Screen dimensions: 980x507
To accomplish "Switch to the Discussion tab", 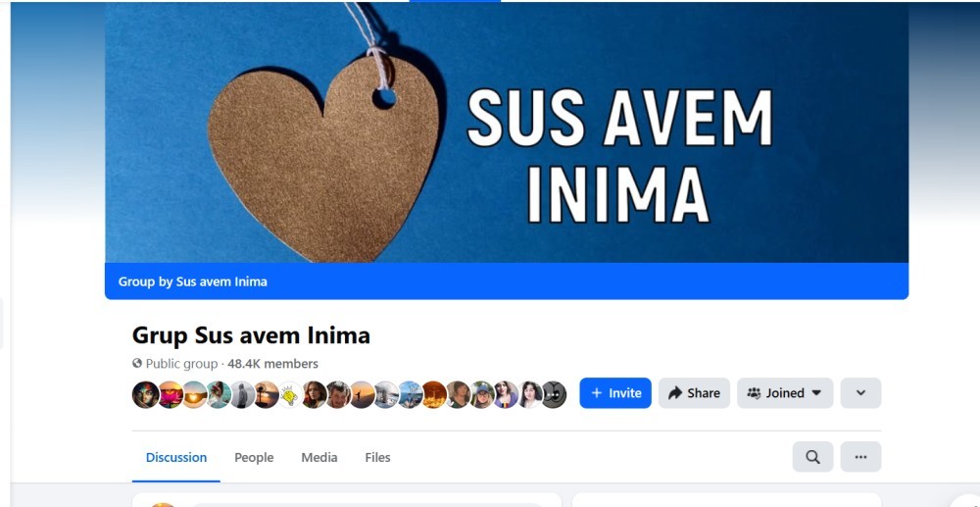I will tap(176, 458).
